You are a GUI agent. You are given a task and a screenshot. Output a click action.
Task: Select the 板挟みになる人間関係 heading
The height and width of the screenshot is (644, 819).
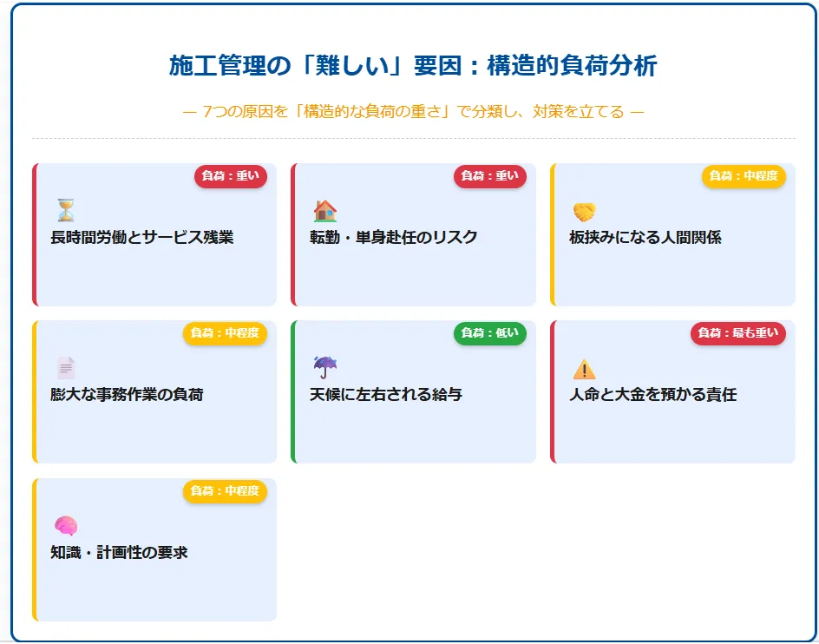pos(645,237)
